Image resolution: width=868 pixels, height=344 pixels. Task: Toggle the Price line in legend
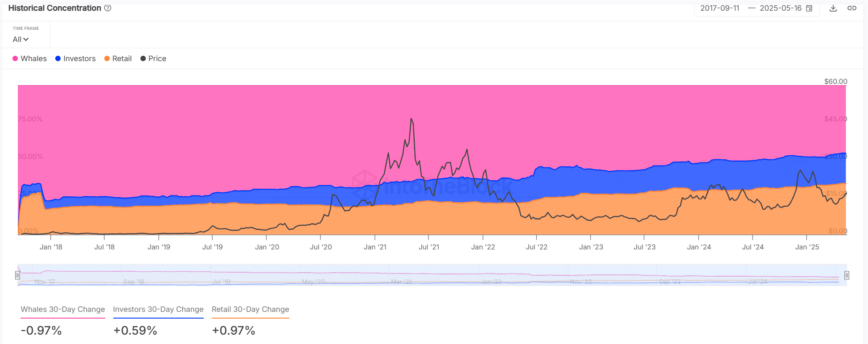pyautogui.click(x=153, y=58)
